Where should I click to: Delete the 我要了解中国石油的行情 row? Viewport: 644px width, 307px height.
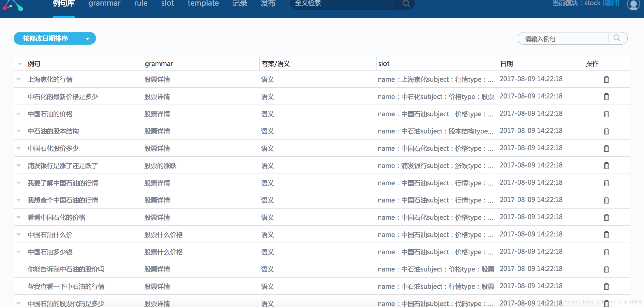(606, 183)
